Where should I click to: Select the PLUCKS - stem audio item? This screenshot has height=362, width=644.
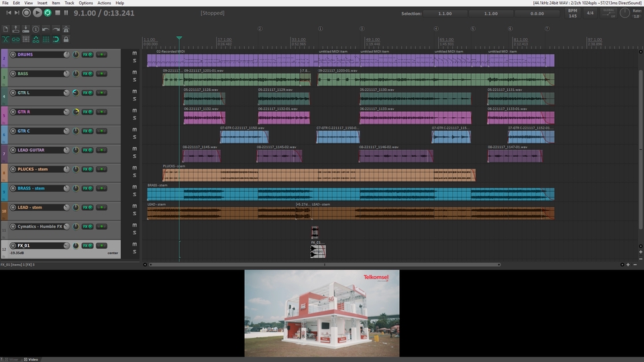(x=319, y=175)
